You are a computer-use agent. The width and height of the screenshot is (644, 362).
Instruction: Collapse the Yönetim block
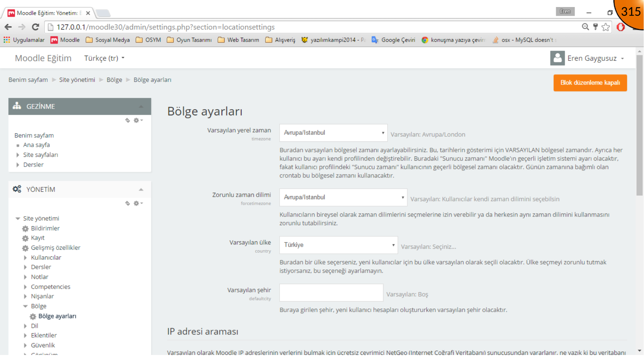141,190
